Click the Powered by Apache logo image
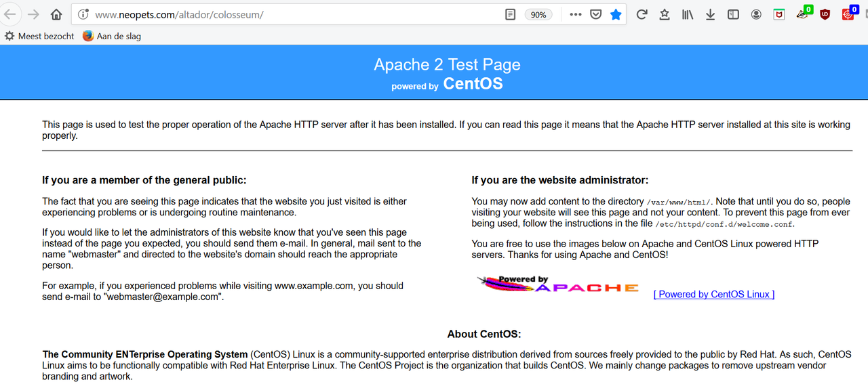This screenshot has height=384, width=868. click(557, 284)
